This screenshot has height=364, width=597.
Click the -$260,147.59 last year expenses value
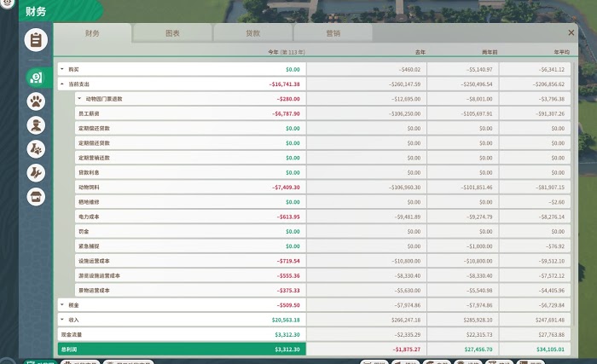[405, 84]
